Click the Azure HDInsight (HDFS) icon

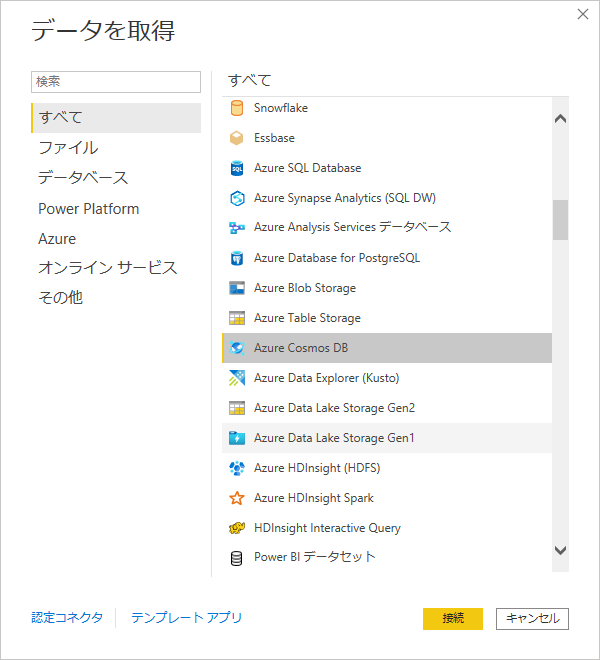(x=237, y=468)
